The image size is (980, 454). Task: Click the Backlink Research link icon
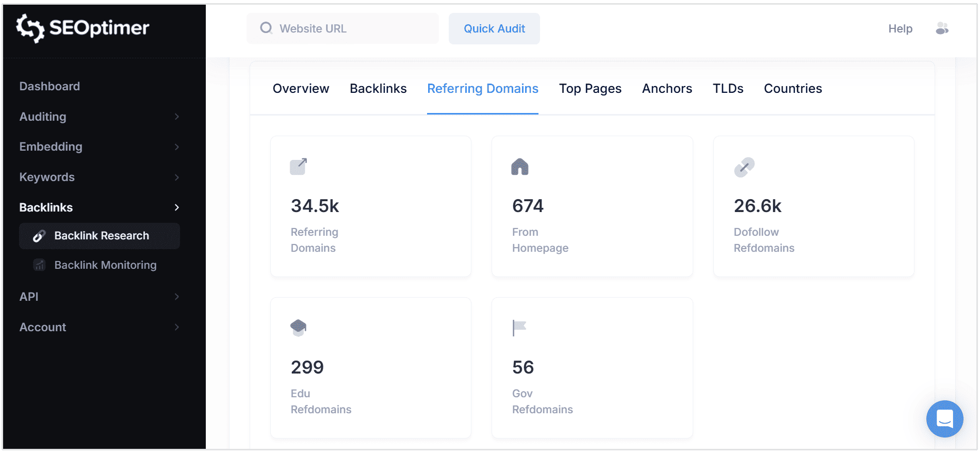pos(39,236)
